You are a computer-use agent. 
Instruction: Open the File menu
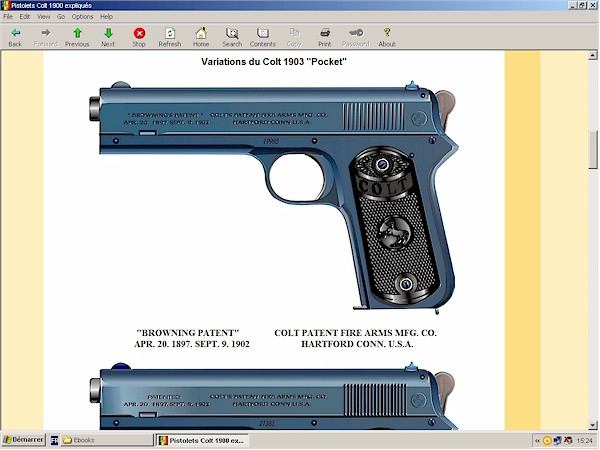8,16
